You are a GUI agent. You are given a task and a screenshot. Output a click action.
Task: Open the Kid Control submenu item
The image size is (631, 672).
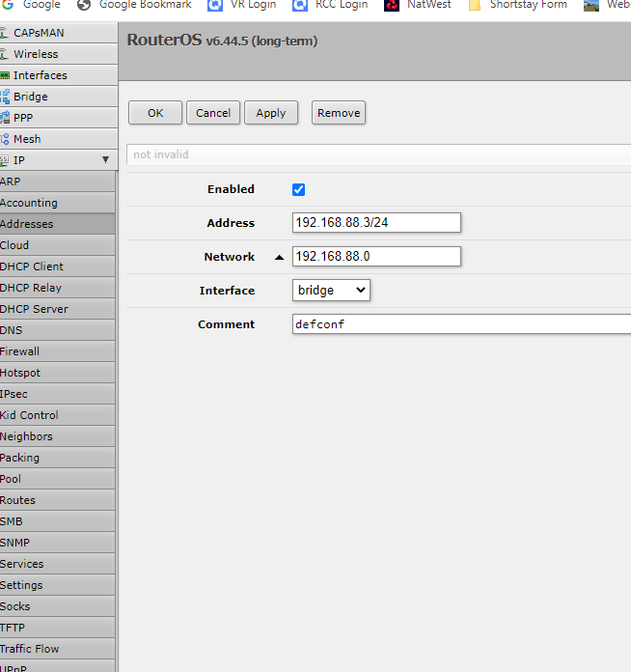(57, 415)
